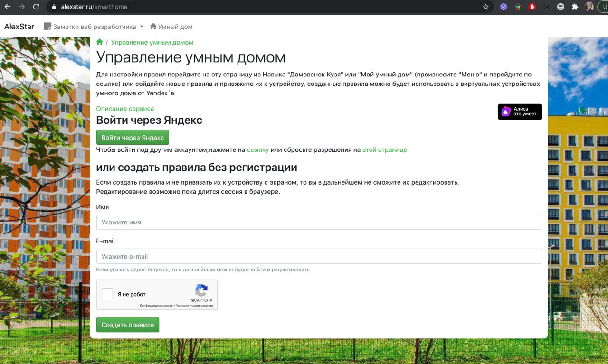The width and height of the screenshot is (608, 364).
Task: Expand the Заметки веб разработчика dropdown menu
Action: click(94, 27)
